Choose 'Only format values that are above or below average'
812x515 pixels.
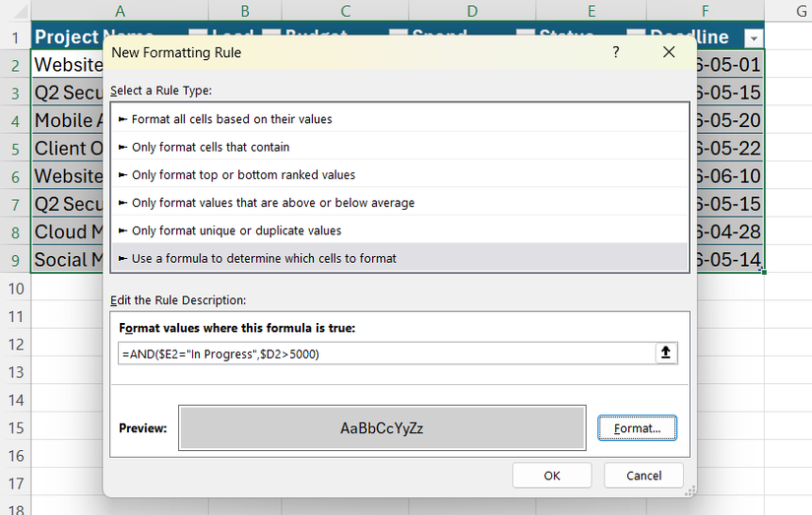pyautogui.click(x=400, y=203)
